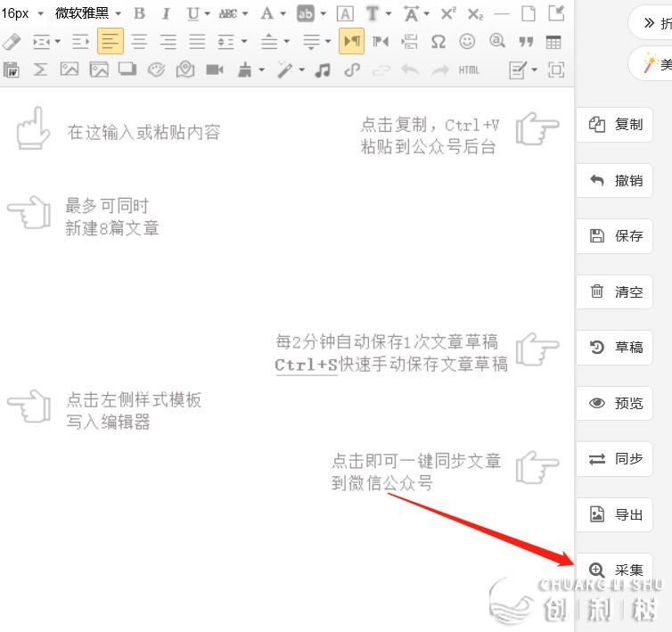
Task: Insert multiple images gallery
Action: [99, 70]
